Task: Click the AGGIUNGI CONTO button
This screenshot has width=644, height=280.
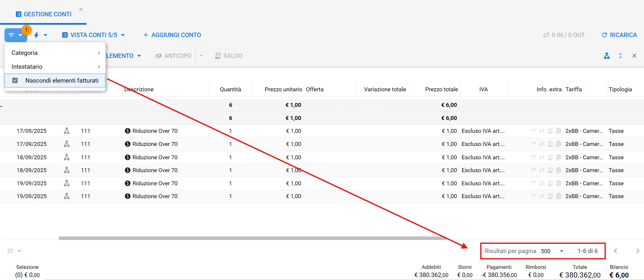Action: pos(172,35)
